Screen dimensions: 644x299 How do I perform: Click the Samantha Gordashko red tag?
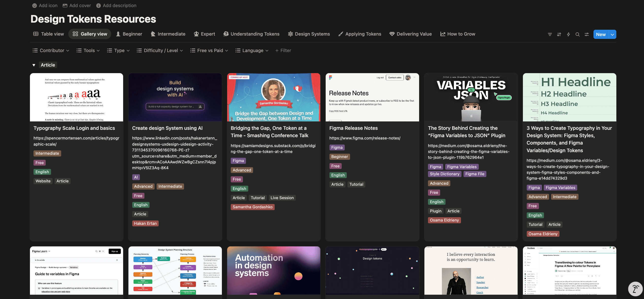pyautogui.click(x=252, y=207)
